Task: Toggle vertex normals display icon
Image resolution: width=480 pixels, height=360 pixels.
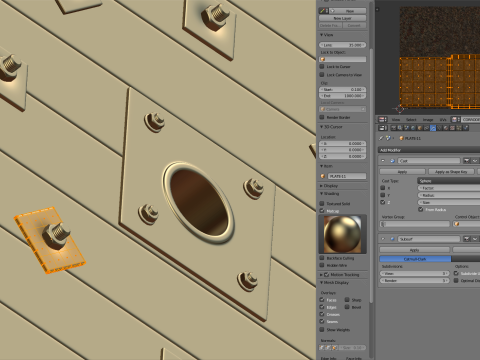Action: (x=322, y=348)
